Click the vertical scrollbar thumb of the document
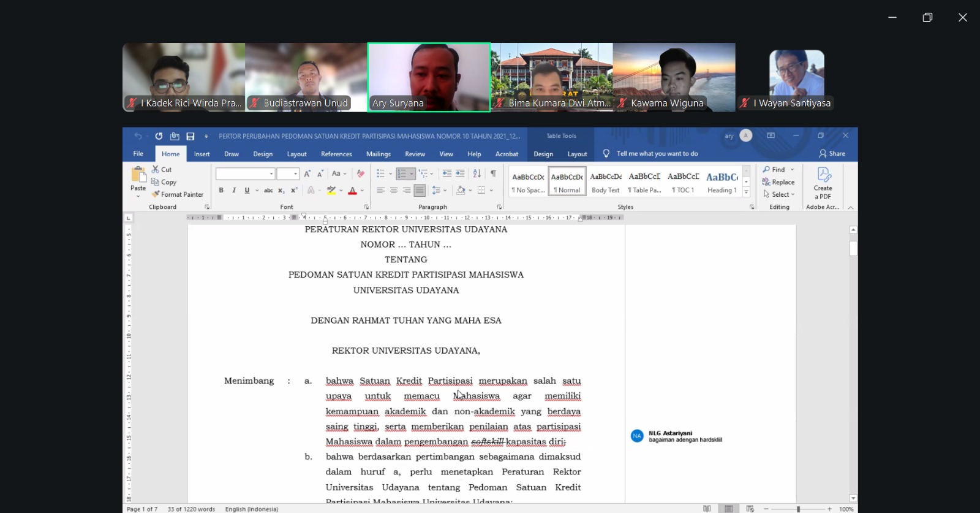This screenshot has width=980, height=513. [853, 248]
